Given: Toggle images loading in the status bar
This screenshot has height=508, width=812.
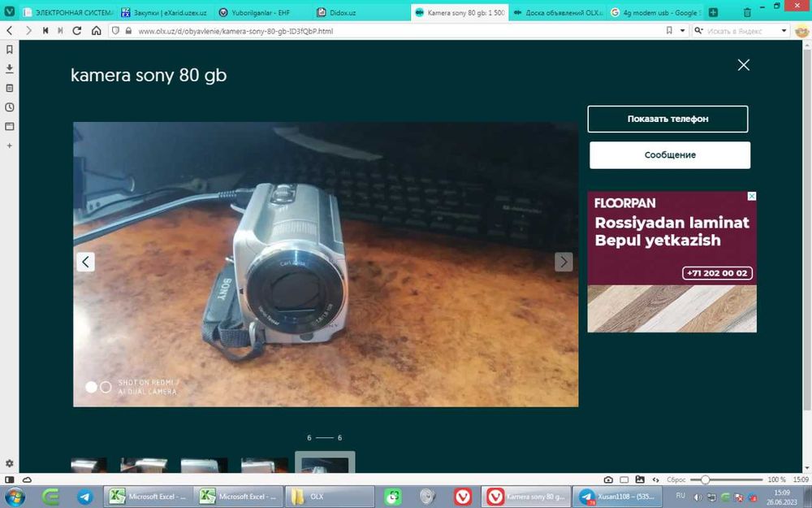Looking at the screenshot, I should pos(640,480).
